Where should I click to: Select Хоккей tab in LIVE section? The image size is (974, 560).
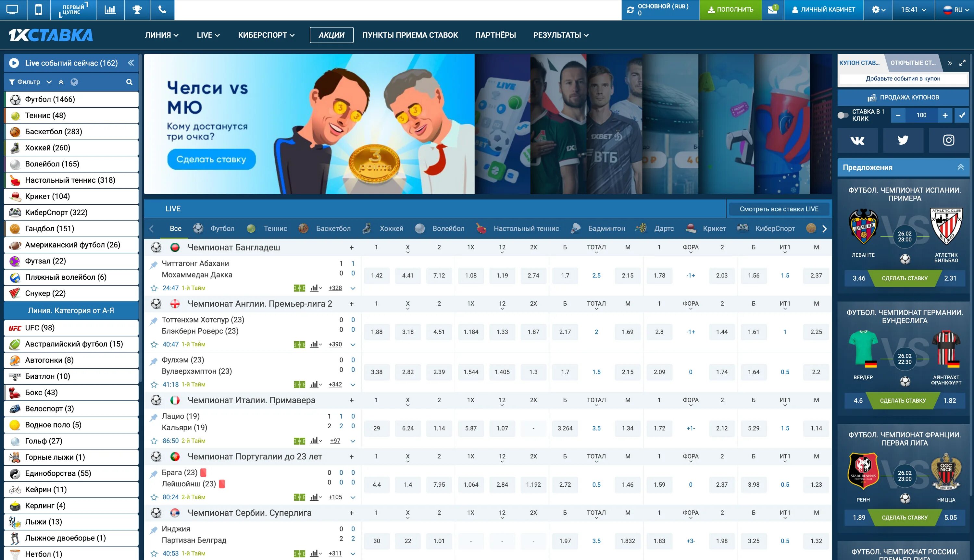[x=383, y=228]
